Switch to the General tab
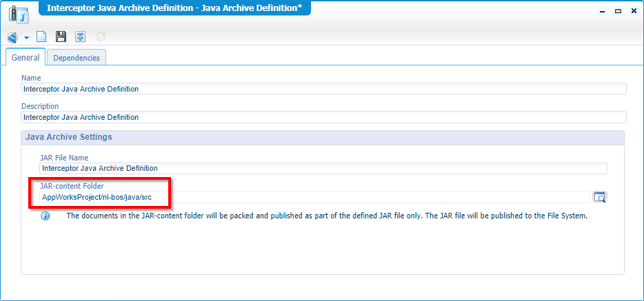 click(26, 58)
